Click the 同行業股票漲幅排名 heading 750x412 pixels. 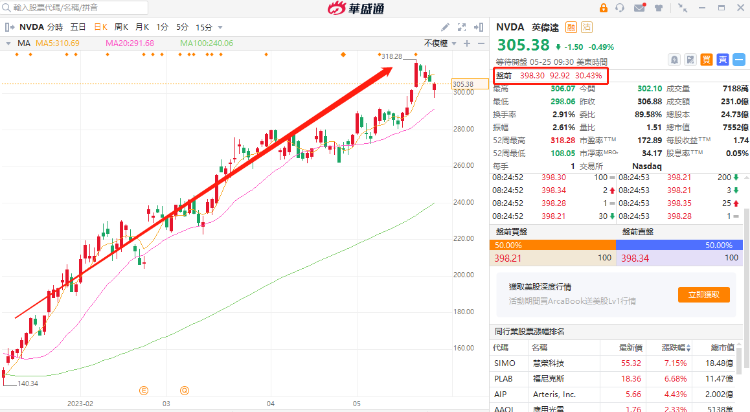click(x=529, y=332)
